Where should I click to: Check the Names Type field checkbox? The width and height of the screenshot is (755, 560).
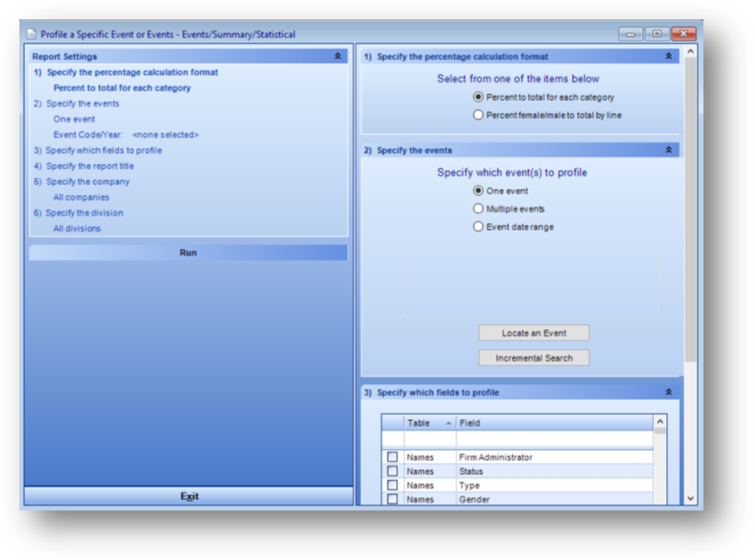pyautogui.click(x=392, y=485)
